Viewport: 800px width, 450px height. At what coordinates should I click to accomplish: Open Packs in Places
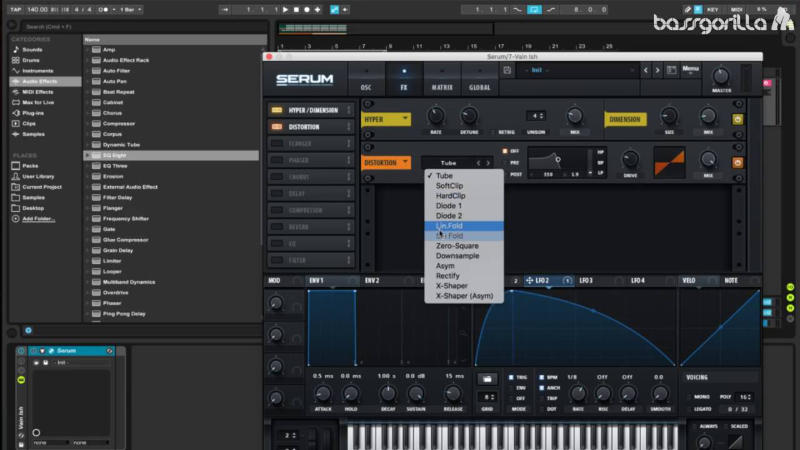30,166
